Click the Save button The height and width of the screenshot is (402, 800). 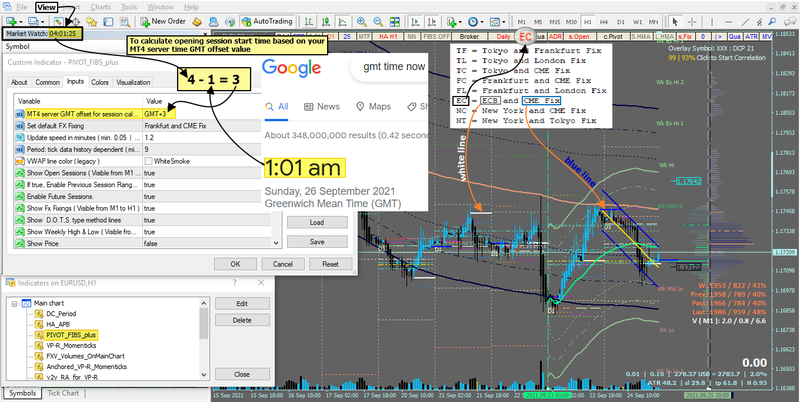click(x=317, y=242)
